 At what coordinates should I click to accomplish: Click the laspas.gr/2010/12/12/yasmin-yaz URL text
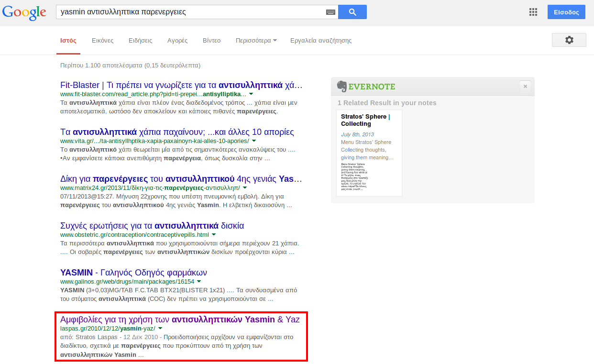108,329
